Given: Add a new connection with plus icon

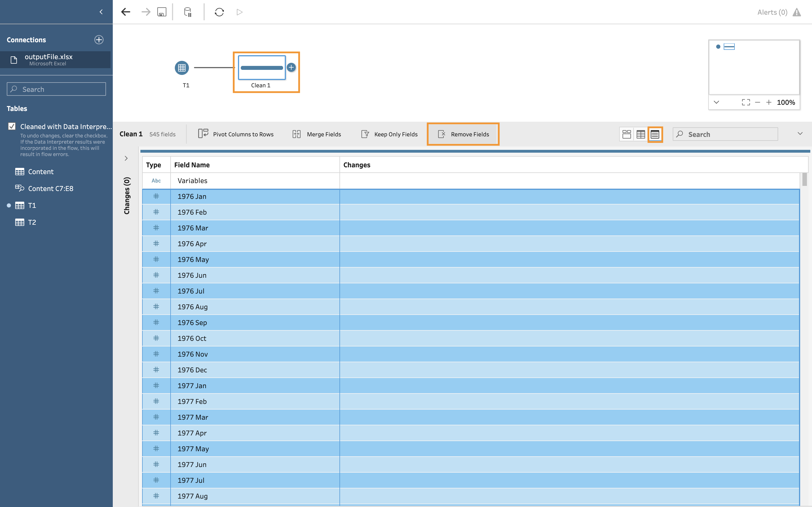Looking at the screenshot, I should [99, 39].
